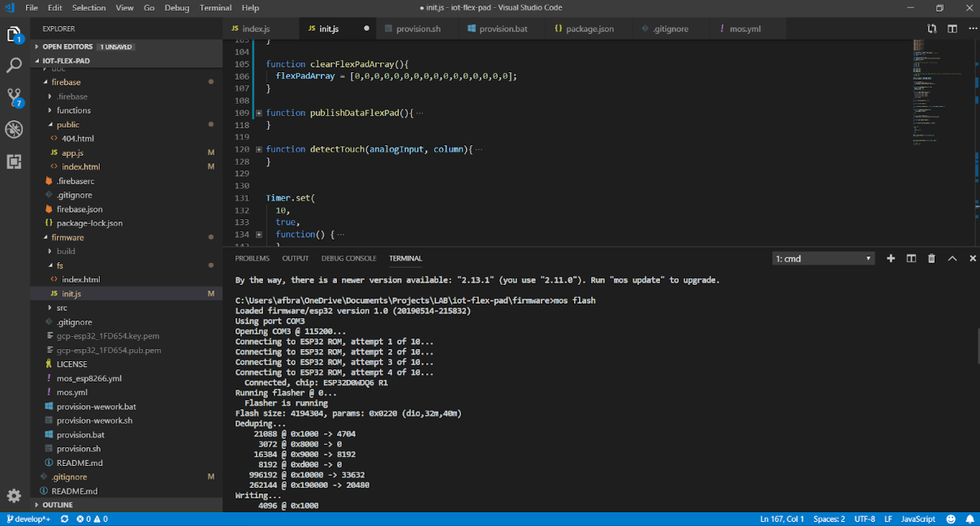980x526 pixels.
Task: Click the unsaved dot on init.js tab
Action: 366,29
